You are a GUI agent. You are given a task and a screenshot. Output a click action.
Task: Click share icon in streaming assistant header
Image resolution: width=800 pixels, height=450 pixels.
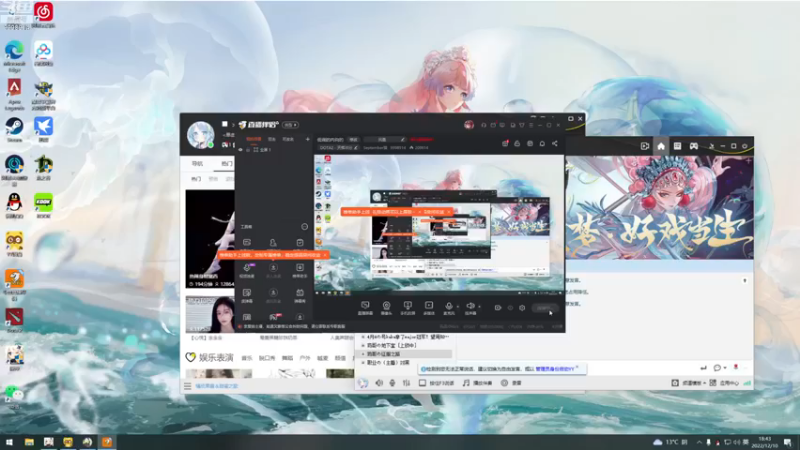point(555,144)
